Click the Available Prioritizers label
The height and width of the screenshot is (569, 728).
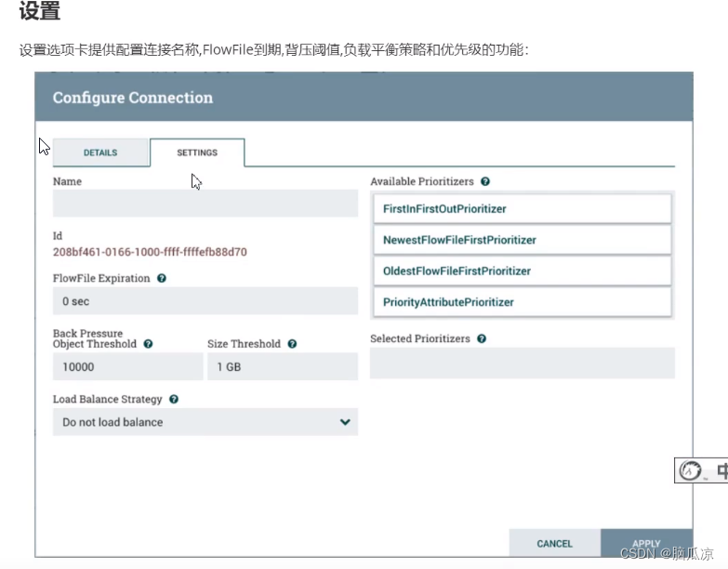click(422, 181)
